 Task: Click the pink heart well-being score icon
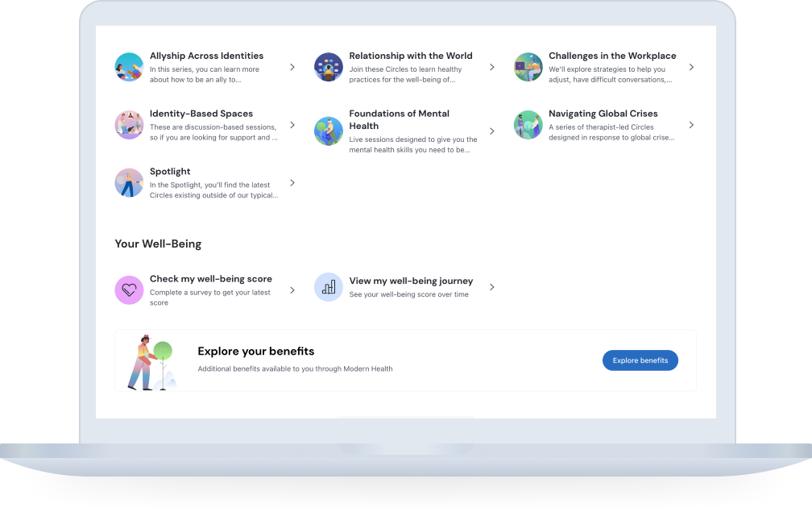pos(129,290)
